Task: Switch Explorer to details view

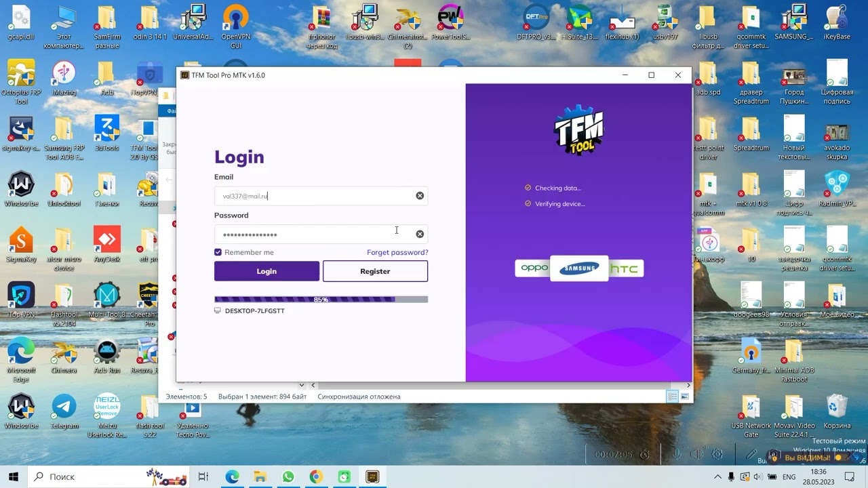Action: coord(672,396)
